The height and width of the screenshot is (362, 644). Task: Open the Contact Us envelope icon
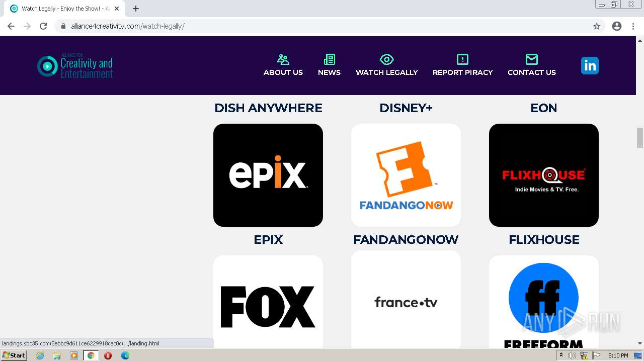point(532,59)
